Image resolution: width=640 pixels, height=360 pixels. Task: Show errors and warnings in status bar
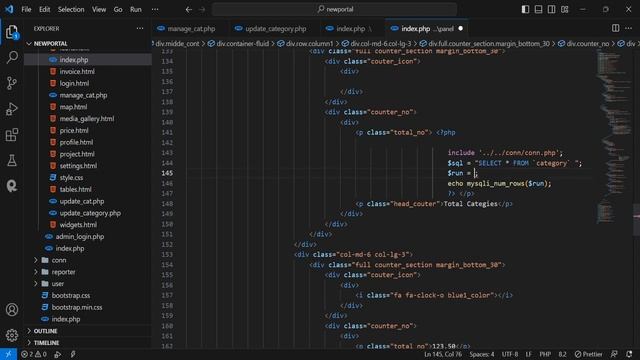(x=34, y=354)
